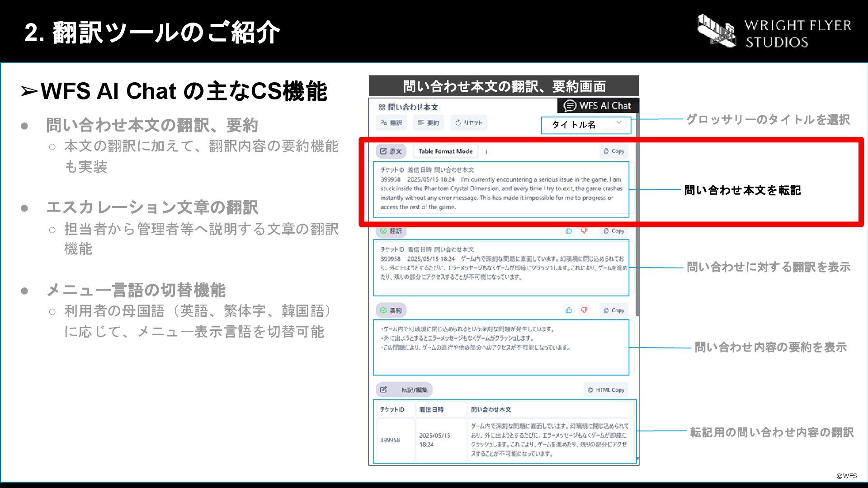Click the grid icon beside 問い合わせ本文 heading
868x488 pixels.
pyautogui.click(x=382, y=108)
